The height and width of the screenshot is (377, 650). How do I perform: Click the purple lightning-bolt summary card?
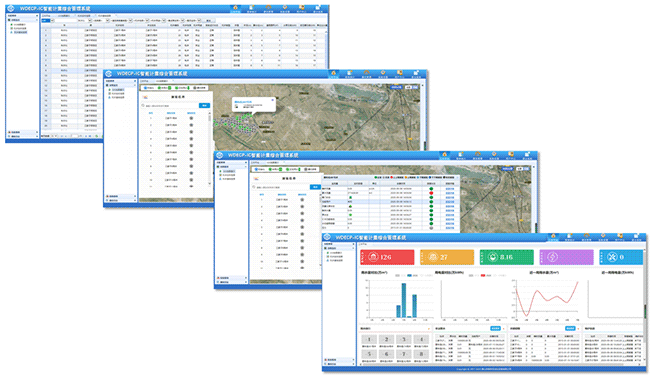tap(566, 257)
